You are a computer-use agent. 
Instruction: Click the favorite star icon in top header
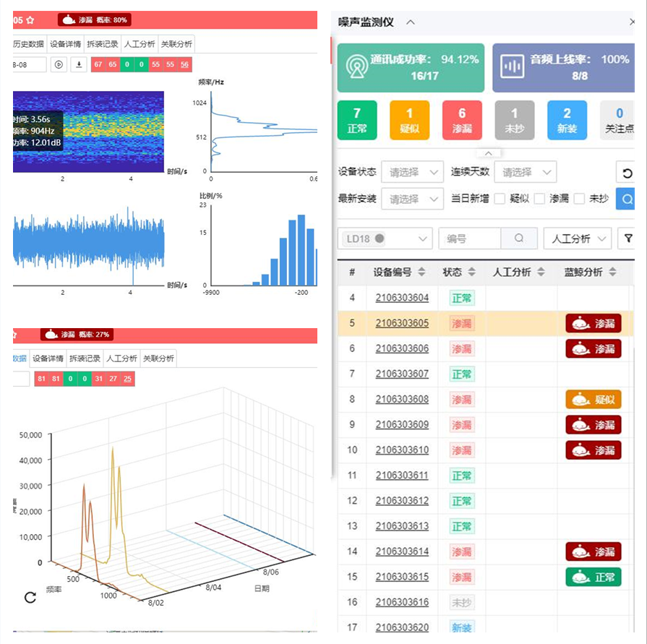click(x=30, y=21)
